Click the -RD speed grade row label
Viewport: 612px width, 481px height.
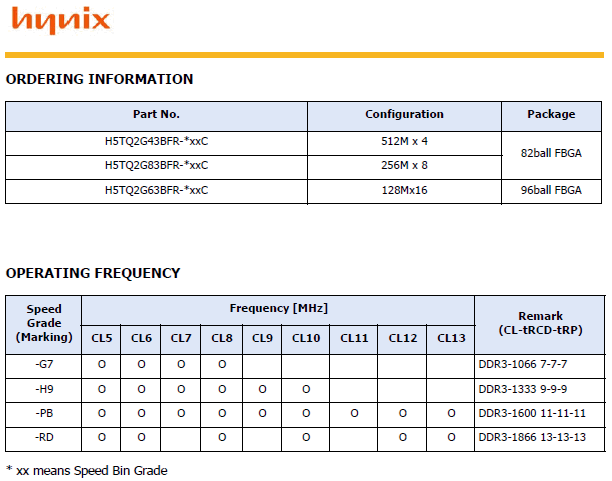tap(43, 437)
